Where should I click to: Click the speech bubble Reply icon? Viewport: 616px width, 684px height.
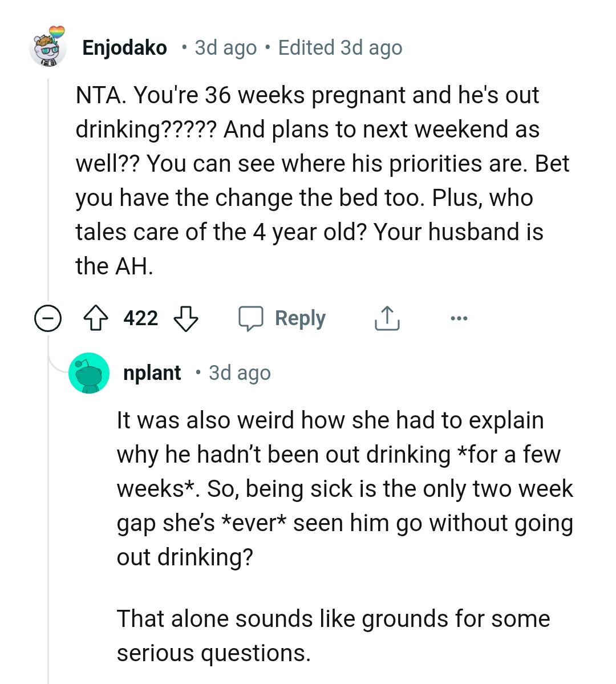(x=254, y=318)
